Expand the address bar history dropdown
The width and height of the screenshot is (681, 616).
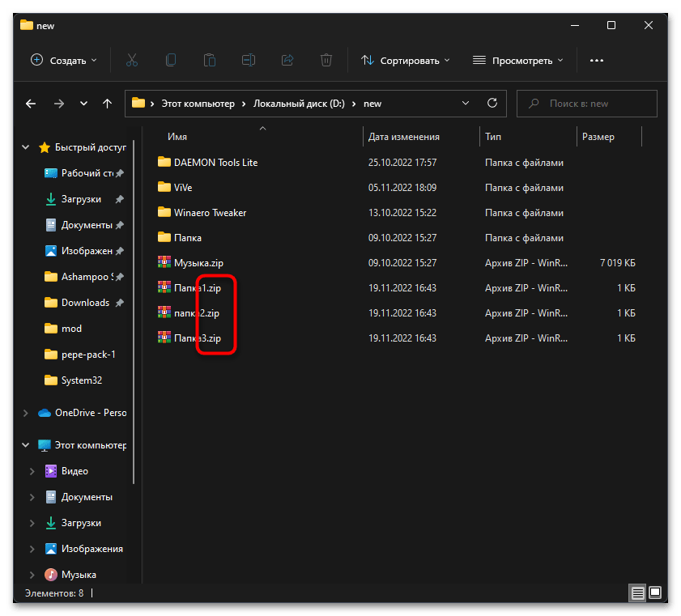[x=465, y=104]
